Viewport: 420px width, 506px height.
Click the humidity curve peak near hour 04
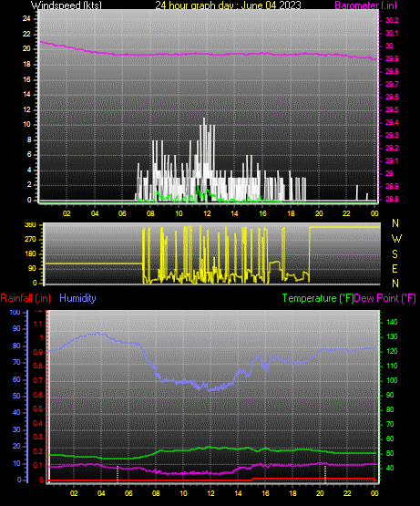tap(97, 334)
